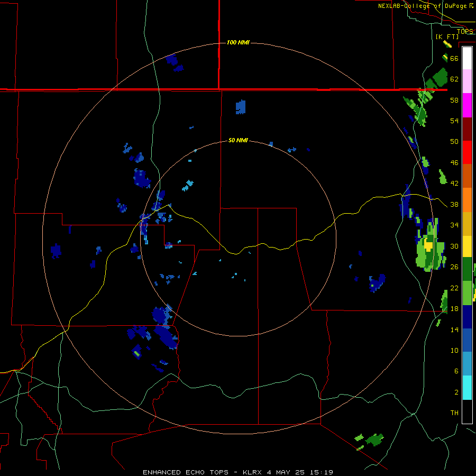The image size is (476, 476).
Task: Click the navy blue legend swatch
Action: click(x=467, y=317)
